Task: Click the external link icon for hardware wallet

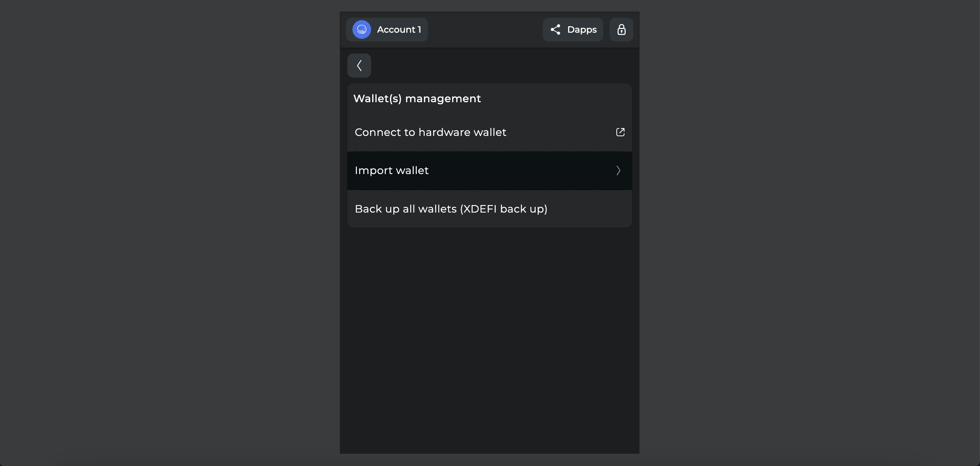Action: [620, 132]
